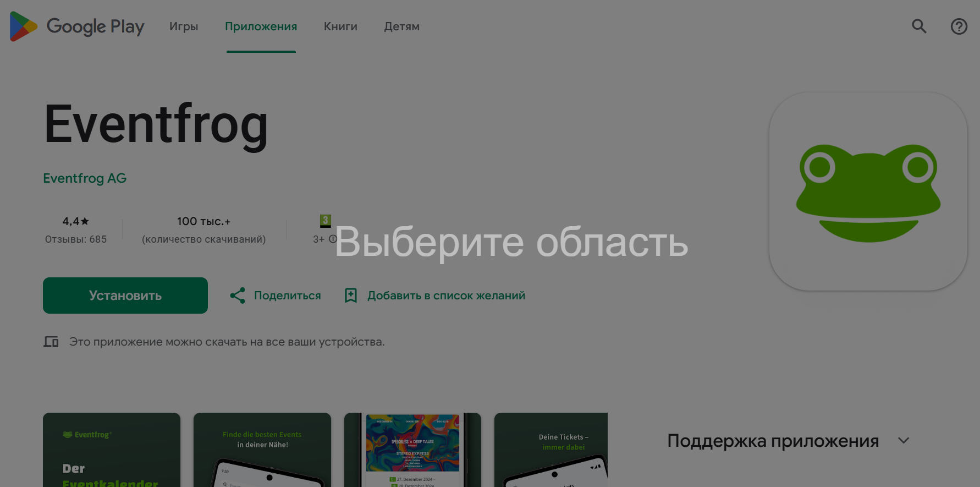Viewport: 980px width, 487px height.
Task: Open the 4,4 star rating reviews
Action: pyautogui.click(x=76, y=229)
